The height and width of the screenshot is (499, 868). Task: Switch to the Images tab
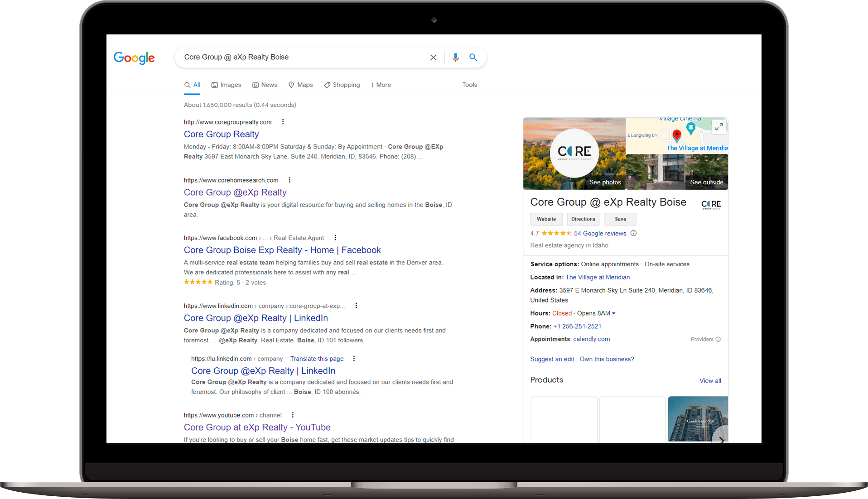tap(226, 85)
